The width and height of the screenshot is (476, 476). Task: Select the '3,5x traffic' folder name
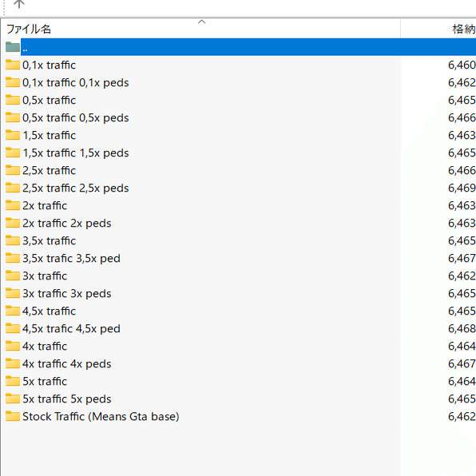49,240
